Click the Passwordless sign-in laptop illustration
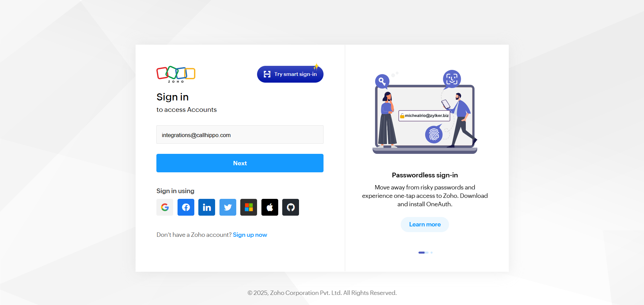 425,112
